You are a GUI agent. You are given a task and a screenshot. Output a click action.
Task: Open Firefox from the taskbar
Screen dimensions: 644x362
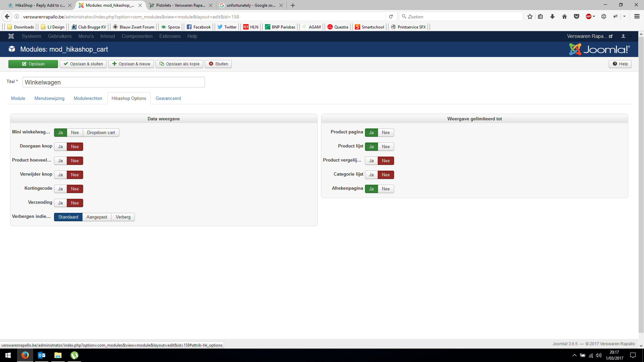click(25, 355)
